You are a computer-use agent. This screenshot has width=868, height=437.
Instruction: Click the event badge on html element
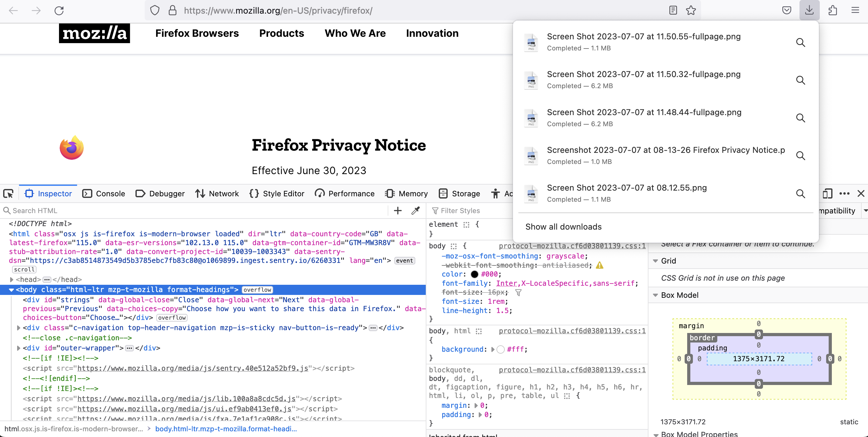[x=404, y=260]
